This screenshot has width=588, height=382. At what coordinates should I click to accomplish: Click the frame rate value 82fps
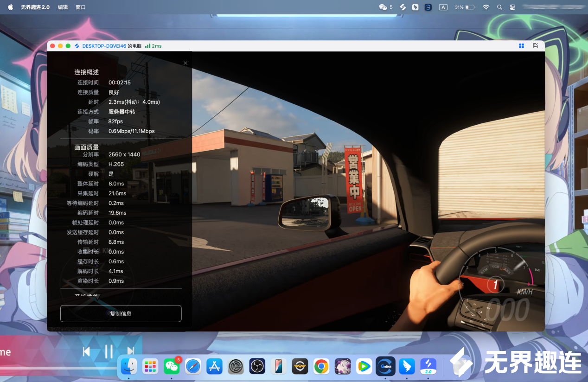pos(116,121)
